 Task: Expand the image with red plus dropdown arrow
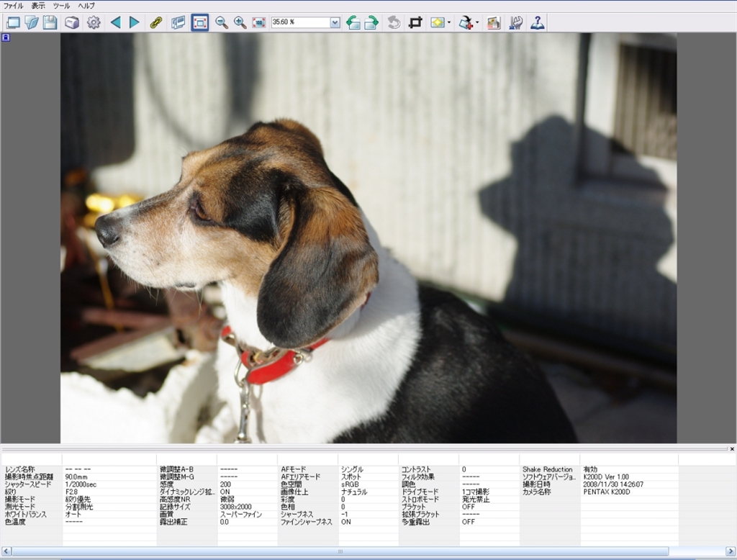[x=477, y=22]
